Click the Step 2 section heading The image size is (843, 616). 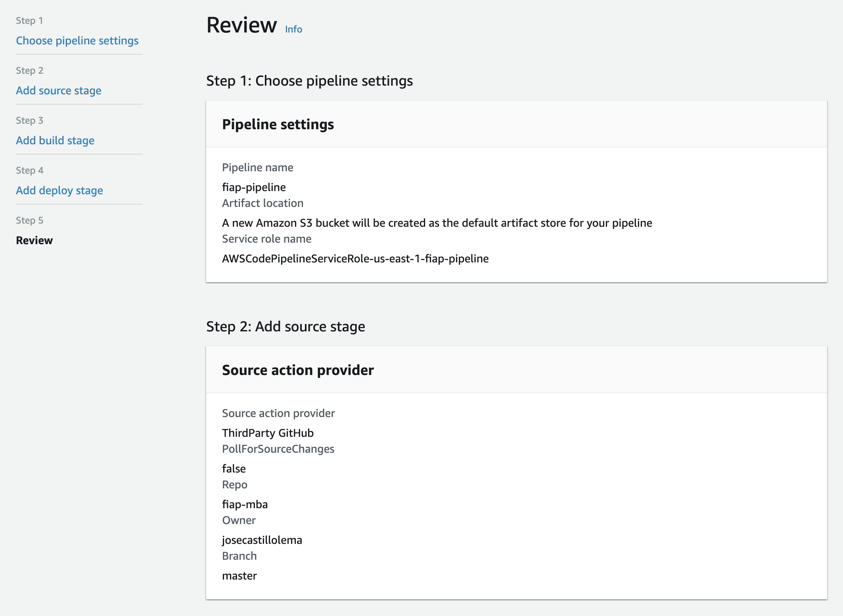(x=285, y=327)
